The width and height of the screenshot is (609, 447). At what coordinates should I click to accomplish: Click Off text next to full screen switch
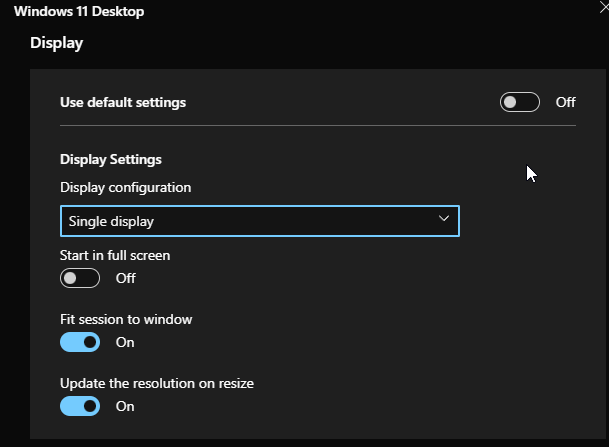[x=126, y=278]
